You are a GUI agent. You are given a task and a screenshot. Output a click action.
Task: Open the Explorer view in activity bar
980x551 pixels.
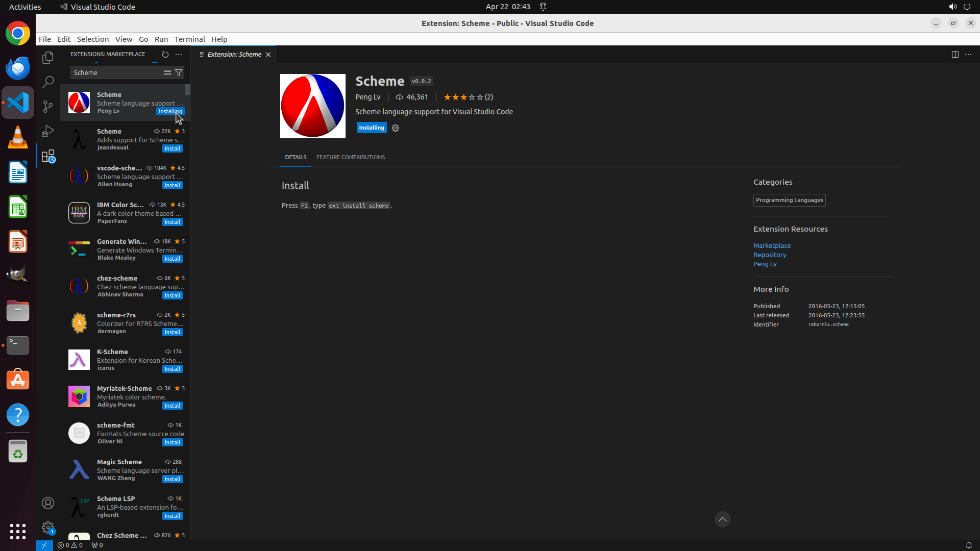[x=48, y=58]
